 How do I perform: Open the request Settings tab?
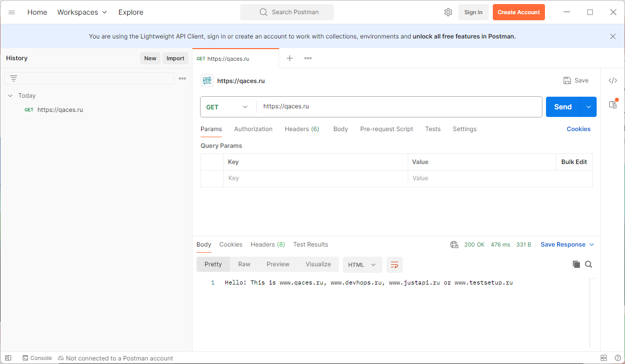tap(464, 129)
